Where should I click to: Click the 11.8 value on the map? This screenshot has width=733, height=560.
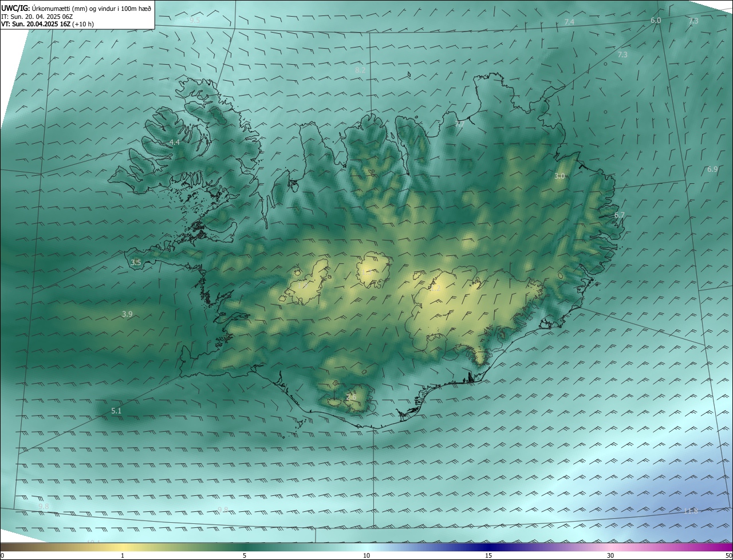pos(691,511)
